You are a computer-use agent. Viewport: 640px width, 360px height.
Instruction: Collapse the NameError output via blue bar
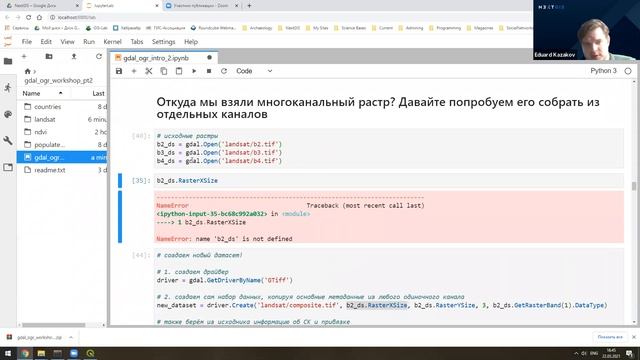(x=120, y=217)
